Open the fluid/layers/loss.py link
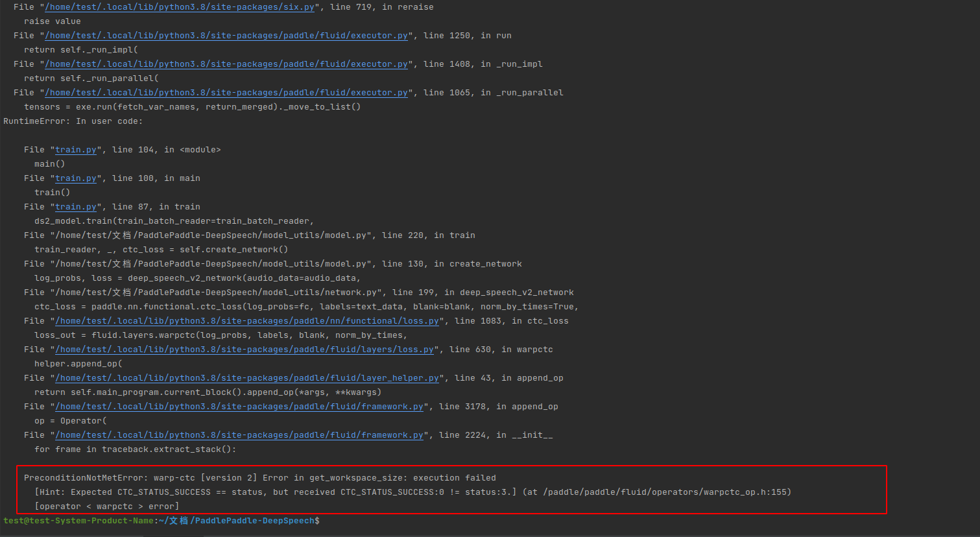This screenshot has height=537, width=980. pos(242,349)
